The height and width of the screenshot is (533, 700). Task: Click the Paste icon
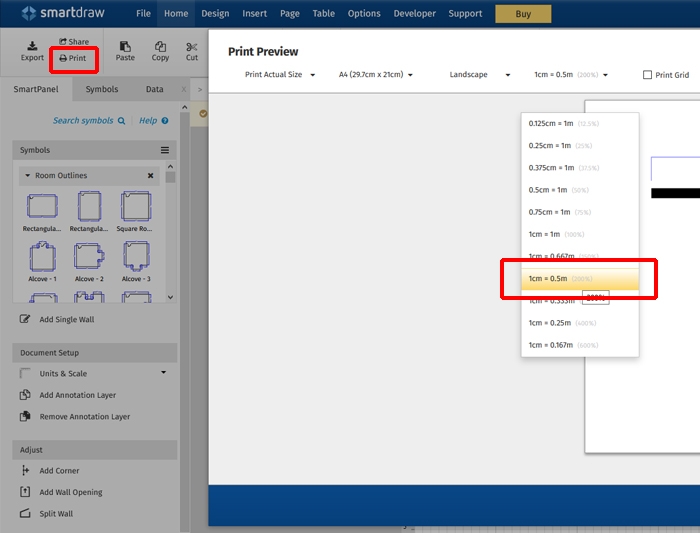[125, 46]
